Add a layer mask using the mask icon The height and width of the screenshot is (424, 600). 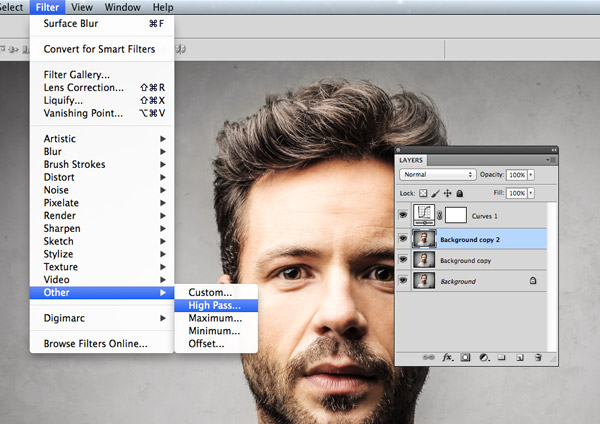tap(465, 356)
